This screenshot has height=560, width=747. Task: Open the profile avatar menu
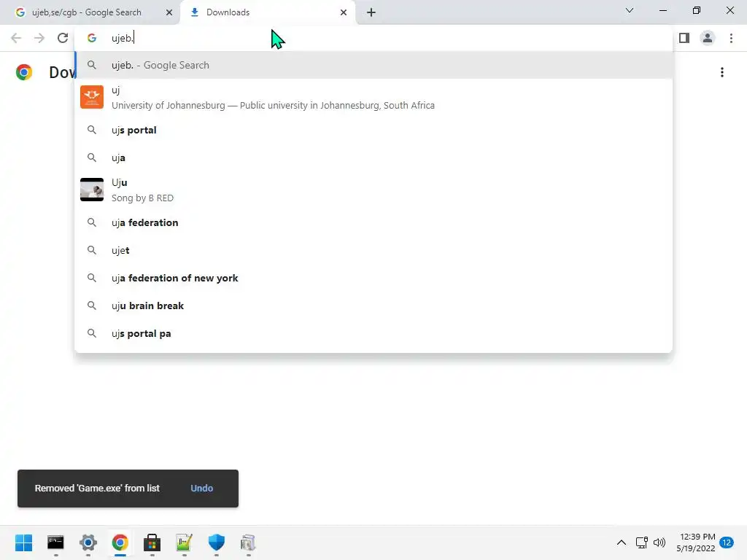pyautogui.click(x=708, y=38)
